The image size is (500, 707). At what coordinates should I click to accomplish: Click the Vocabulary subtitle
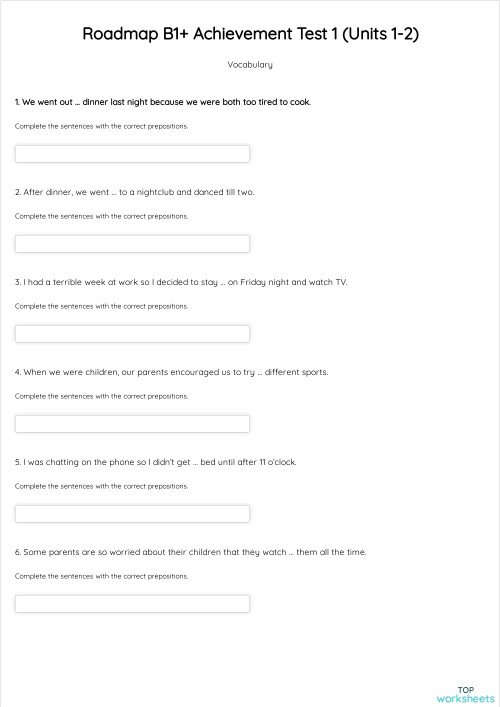coord(250,64)
